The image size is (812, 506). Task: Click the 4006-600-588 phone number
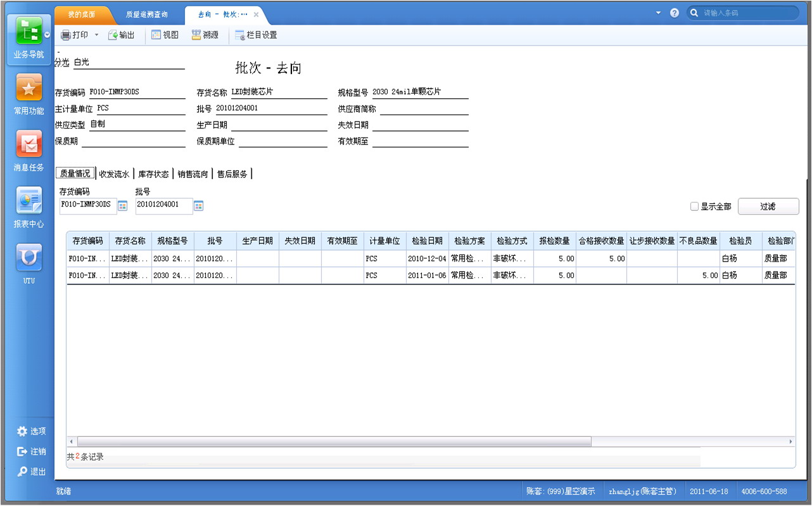[764, 491]
